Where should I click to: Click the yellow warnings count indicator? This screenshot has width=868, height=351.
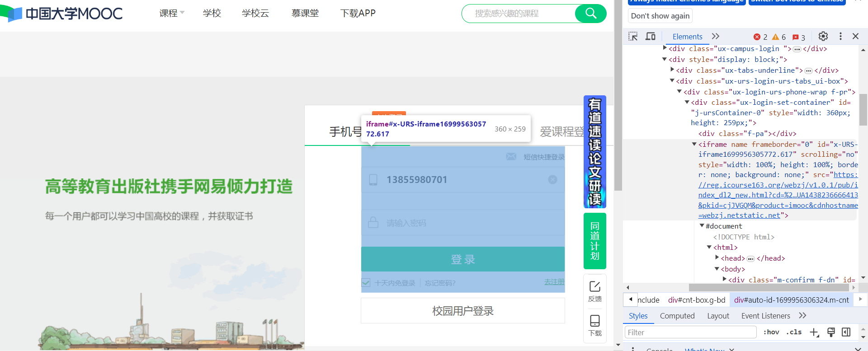(779, 37)
